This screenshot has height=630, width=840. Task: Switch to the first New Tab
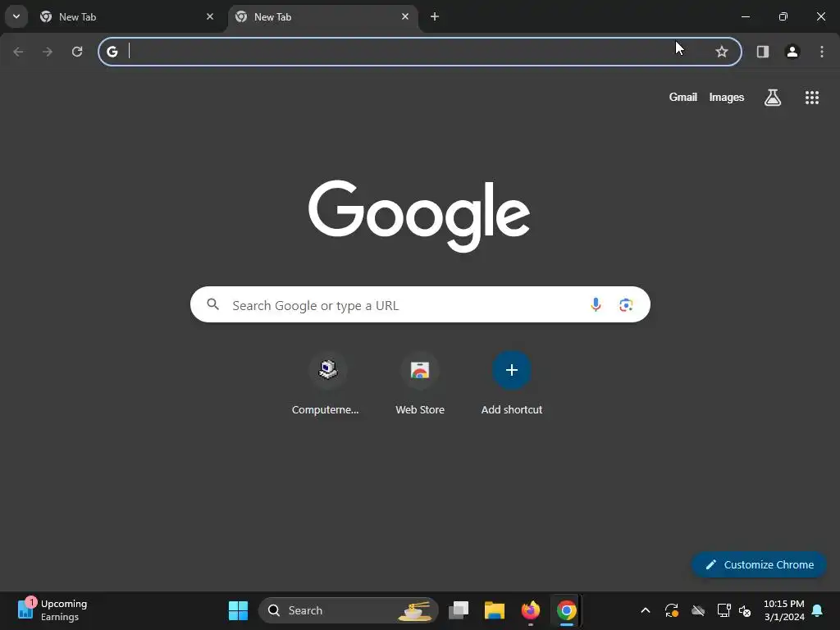click(x=126, y=16)
